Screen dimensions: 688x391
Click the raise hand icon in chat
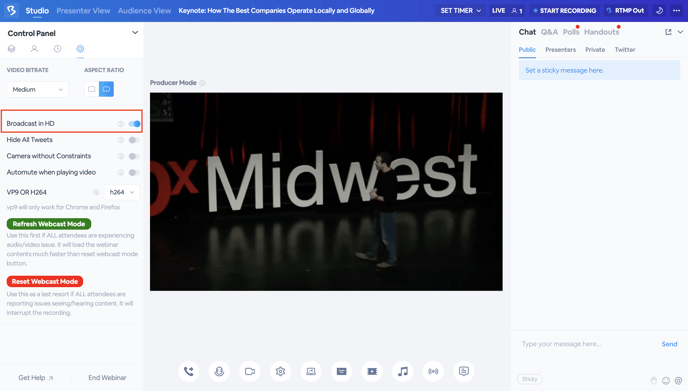653,380
